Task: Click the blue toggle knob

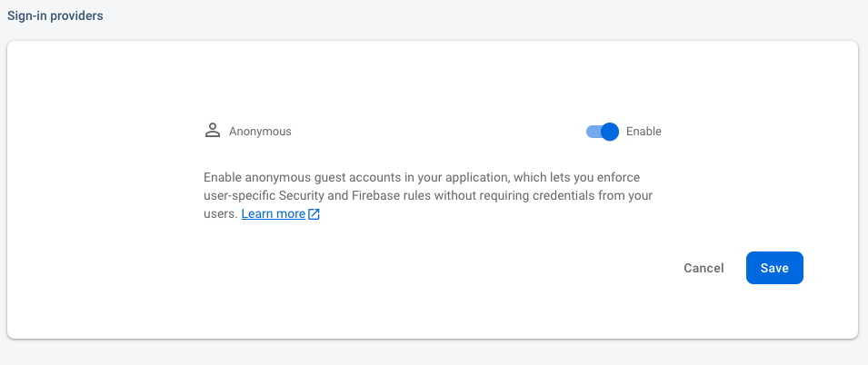Action: (609, 132)
